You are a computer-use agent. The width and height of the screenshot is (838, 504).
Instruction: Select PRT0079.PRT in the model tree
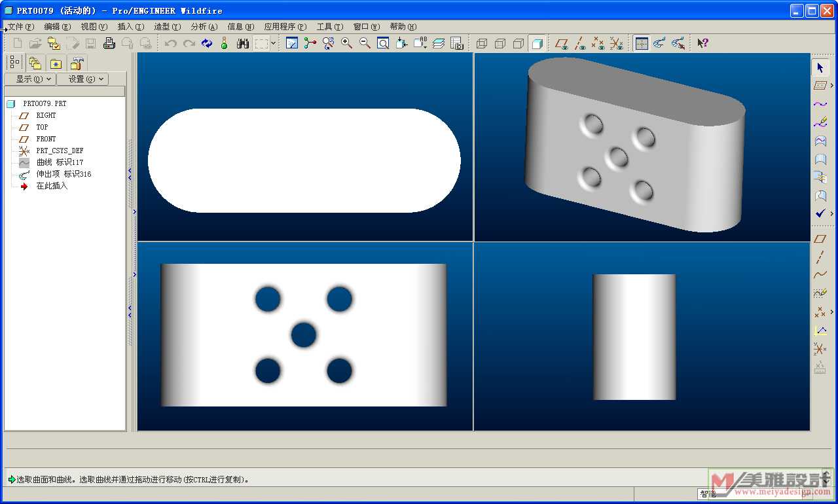click(45, 103)
